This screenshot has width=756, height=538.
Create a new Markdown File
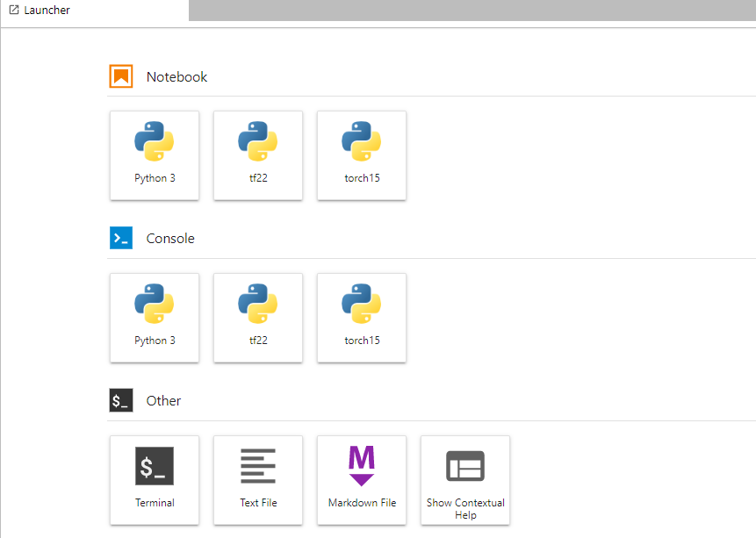point(362,480)
